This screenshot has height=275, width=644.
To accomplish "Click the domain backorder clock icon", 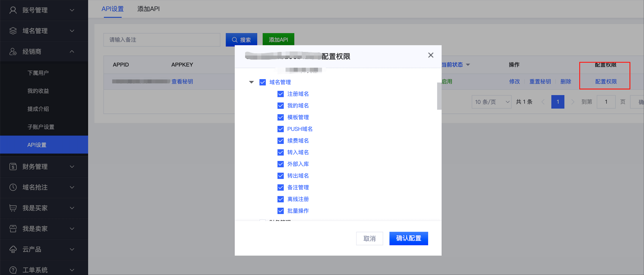I will click(13, 187).
